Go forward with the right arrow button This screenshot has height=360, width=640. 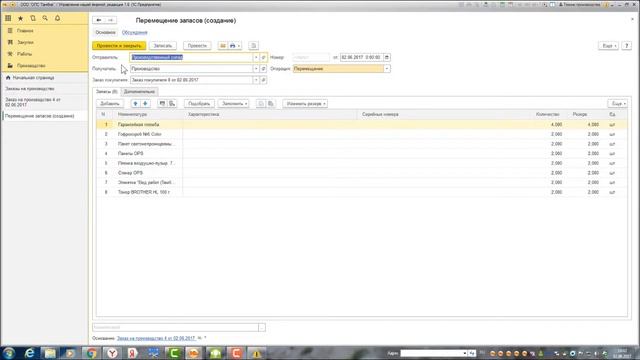tap(111, 20)
